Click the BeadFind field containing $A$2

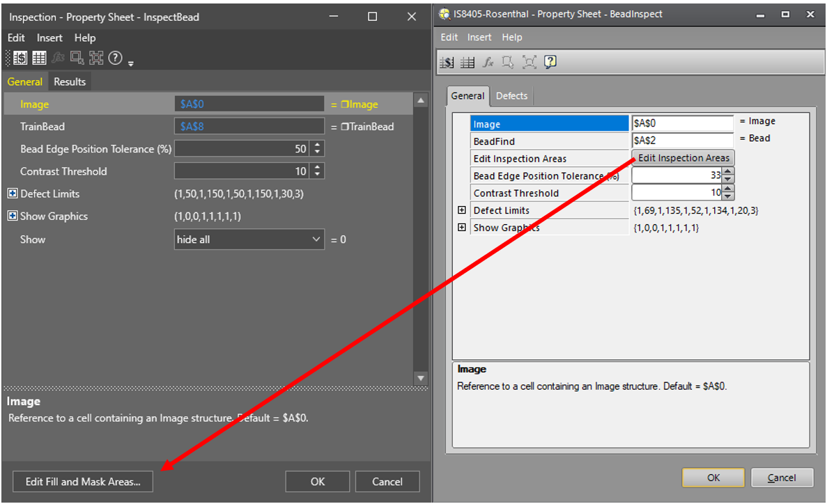pyautogui.click(x=681, y=141)
